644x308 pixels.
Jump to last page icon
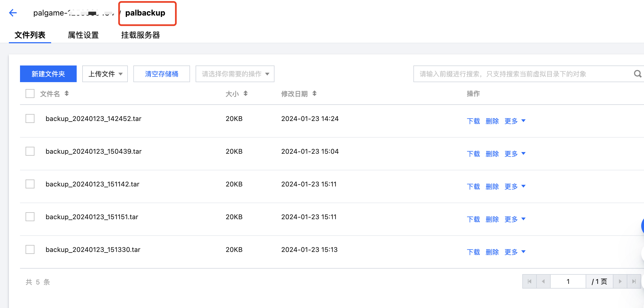pyautogui.click(x=634, y=281)
